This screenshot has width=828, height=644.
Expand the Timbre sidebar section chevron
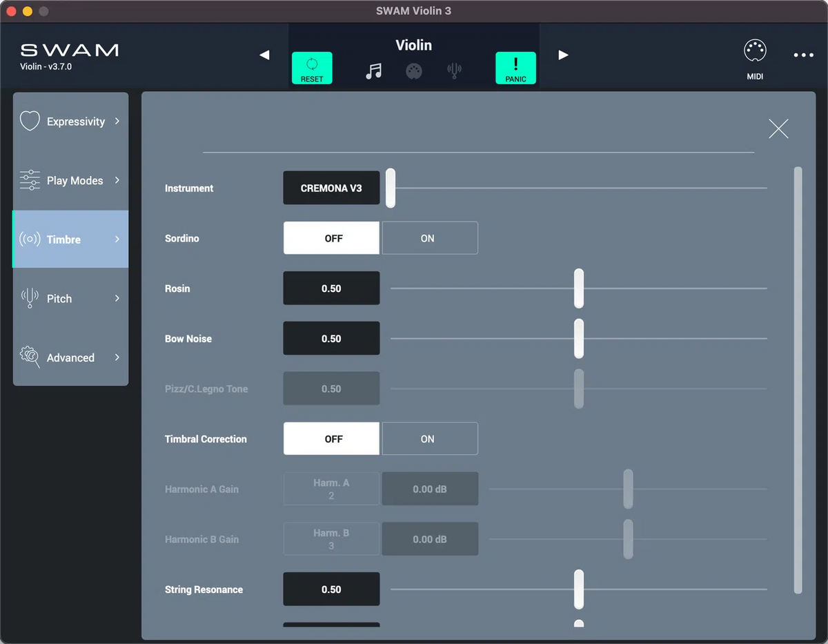[x=117, y=239]
